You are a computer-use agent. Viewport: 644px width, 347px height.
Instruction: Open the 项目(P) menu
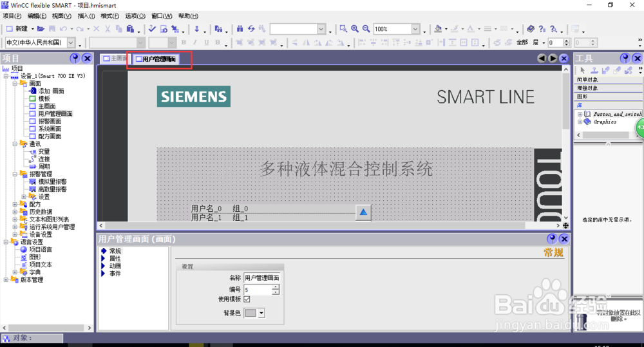coord(12,16)
